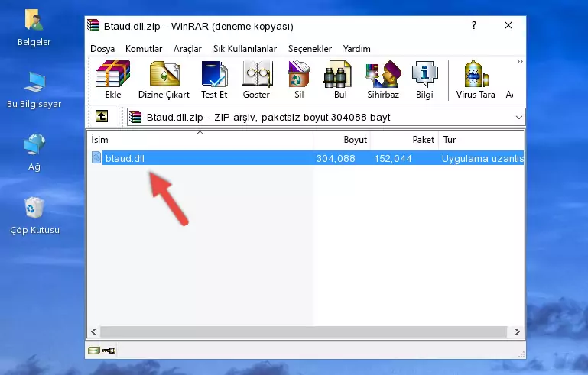Click the Test Et toolbar icon
Viewport: 588px width, 375px height.
214,79
